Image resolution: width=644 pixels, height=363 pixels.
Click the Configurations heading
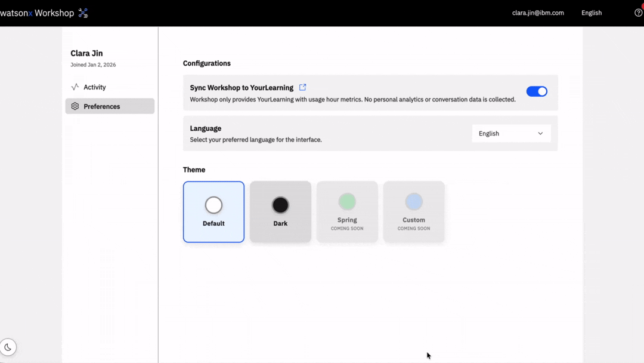click(x=206, y=63)
